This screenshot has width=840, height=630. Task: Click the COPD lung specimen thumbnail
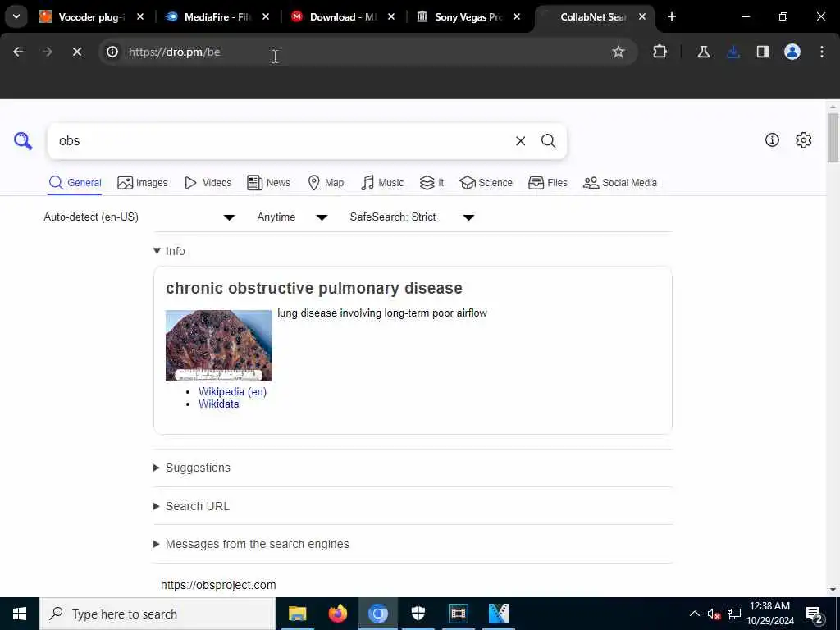coord(218,345)
